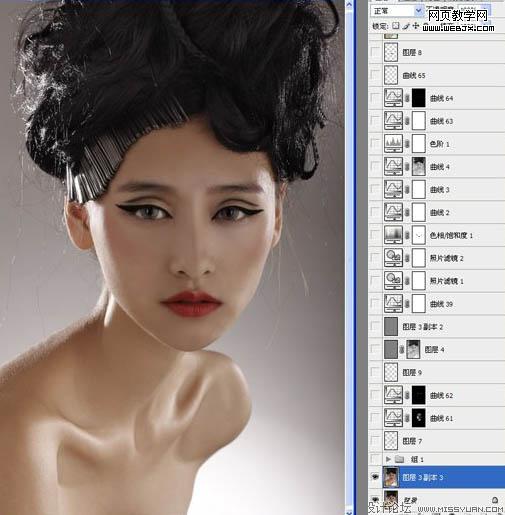Screen dimensions: 505x515
Task: Select the 图层 3 副本 2 layer
Action: (436, 326)
